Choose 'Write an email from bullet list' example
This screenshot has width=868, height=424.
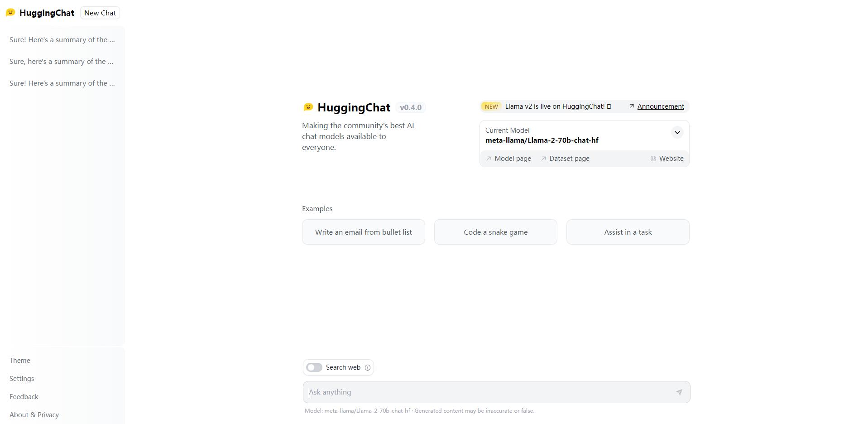[364, 232]
